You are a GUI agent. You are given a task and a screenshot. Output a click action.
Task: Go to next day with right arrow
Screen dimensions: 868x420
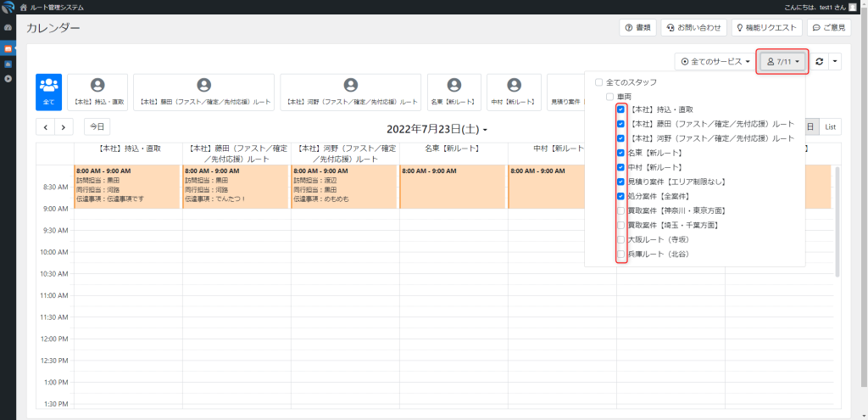point(64,127)
